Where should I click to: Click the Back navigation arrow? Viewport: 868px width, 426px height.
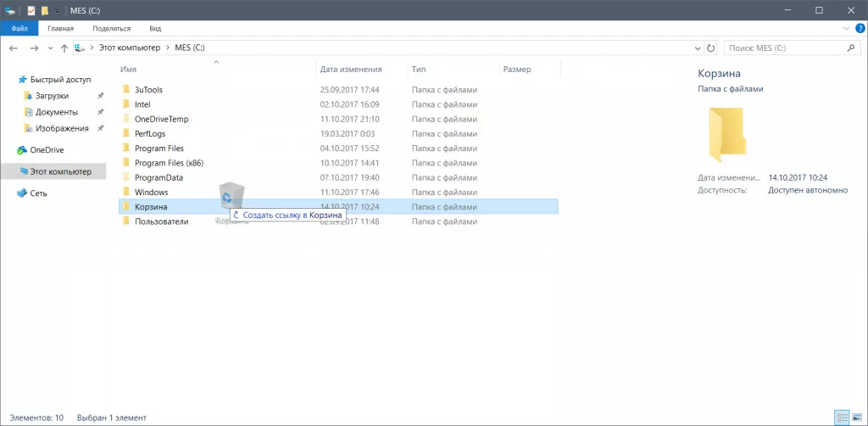pyautogui.click(x=13, y=48)
